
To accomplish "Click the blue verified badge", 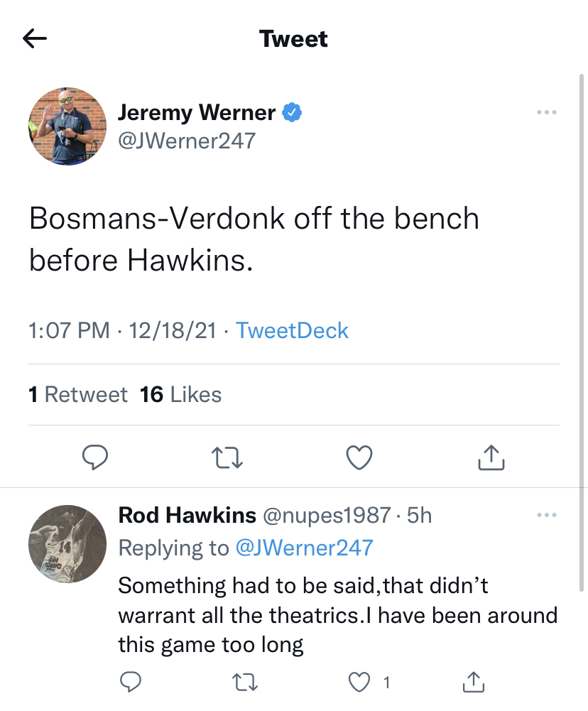I will pyautogui.click(x=293, y=112).
